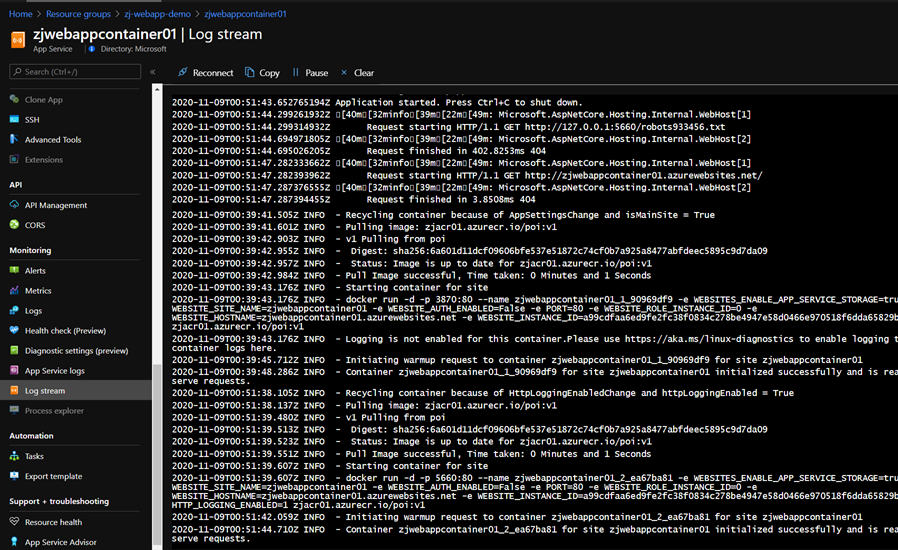The height and width of the screenshot is (550, 898).
Task: Open the Home breadcrumb link
Action: pos(21,14)
